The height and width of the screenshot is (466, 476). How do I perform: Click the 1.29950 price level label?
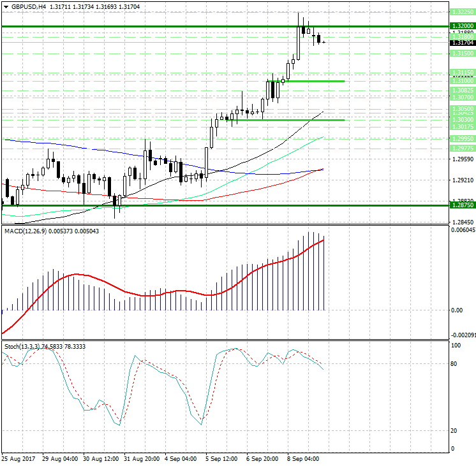[x=461, y=138]
